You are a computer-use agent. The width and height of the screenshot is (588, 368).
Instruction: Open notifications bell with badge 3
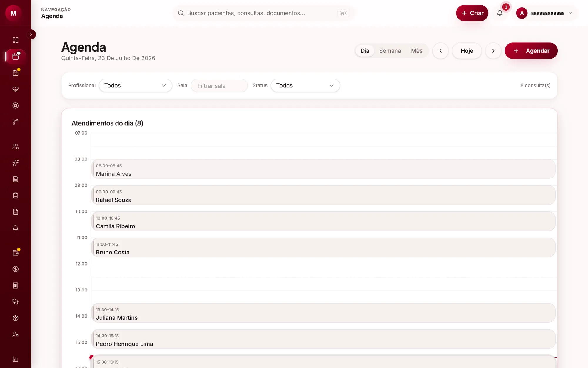tap(500, 13)
